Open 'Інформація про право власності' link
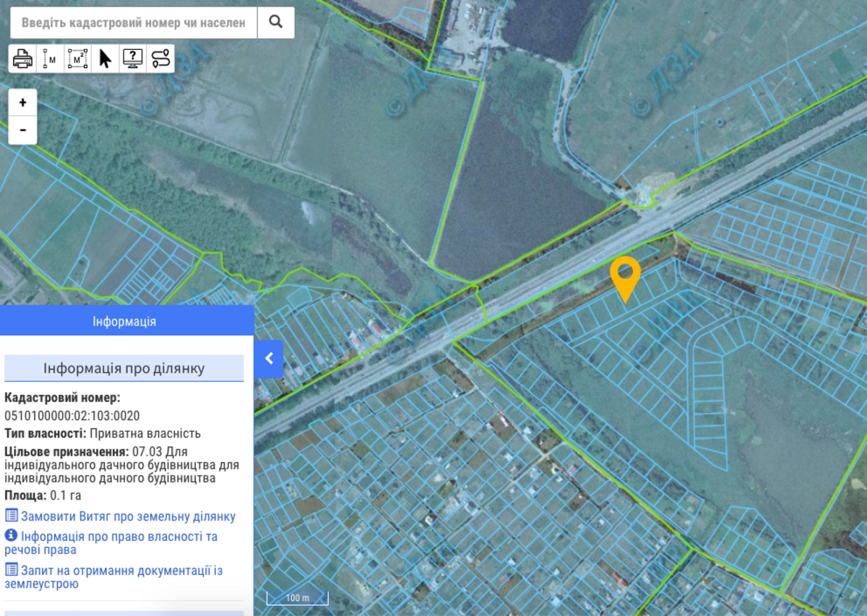 click(x=119, y=537)
